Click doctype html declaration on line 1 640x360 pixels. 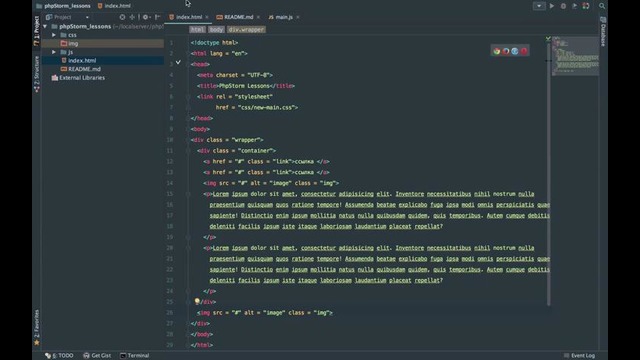214,42
